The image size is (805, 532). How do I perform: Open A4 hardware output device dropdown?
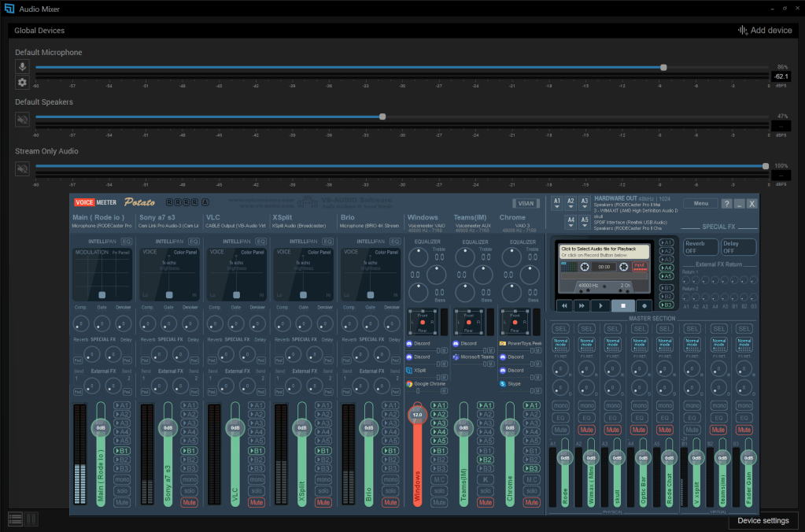[571, 221]
